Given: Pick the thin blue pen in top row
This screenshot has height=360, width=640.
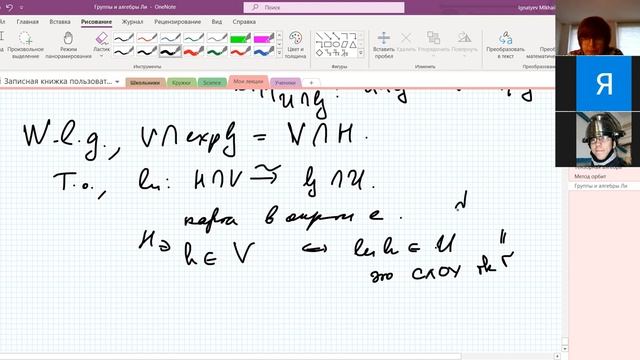Looking at the screenshot, I should 170,38.
